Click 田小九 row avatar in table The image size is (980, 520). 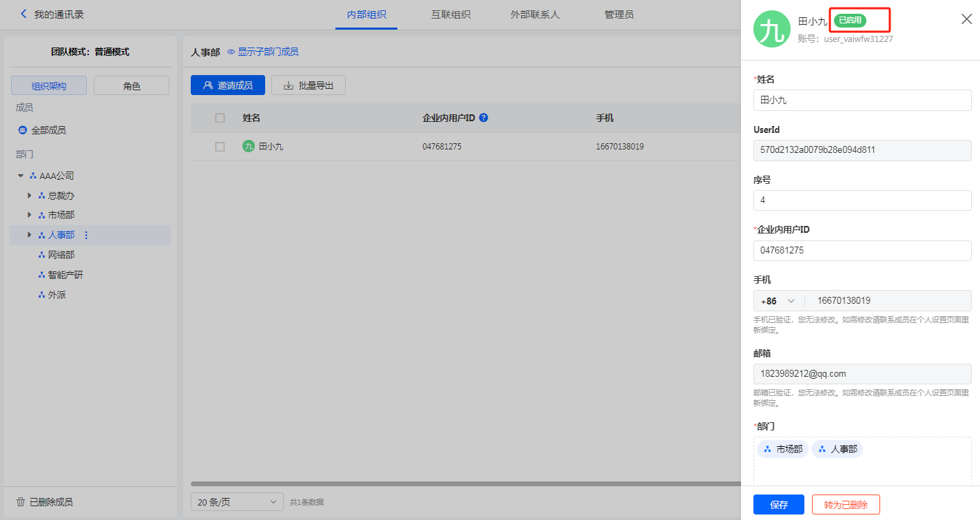(x=249, y=146)
